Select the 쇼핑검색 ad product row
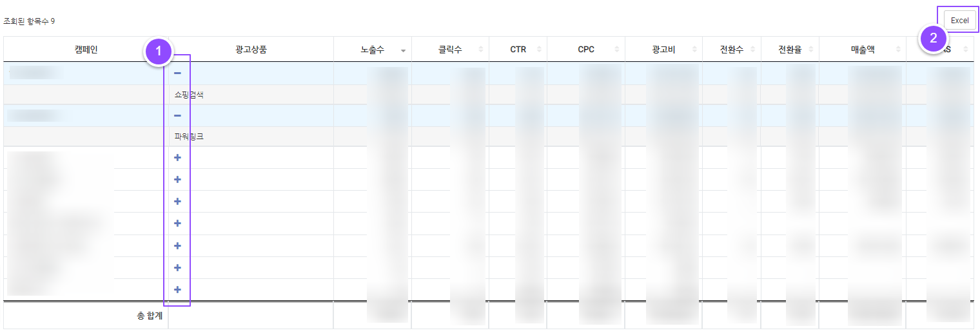 pyautogui.click(x=189, y=95)
